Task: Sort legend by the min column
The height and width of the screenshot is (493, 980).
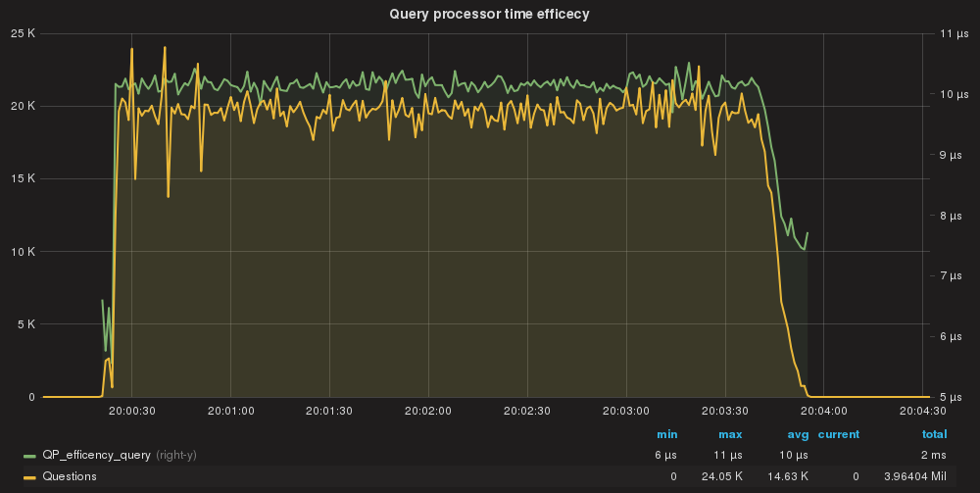Action: point(666,434)
